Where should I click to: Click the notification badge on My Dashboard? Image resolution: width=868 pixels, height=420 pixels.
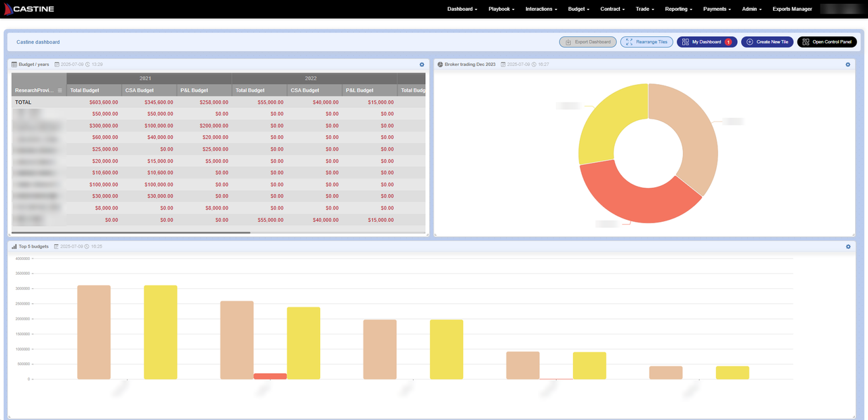pyautogui.click(x=728, y=42)
